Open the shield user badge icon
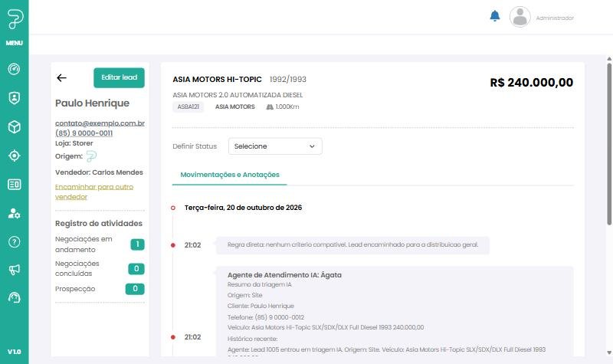 14,98
